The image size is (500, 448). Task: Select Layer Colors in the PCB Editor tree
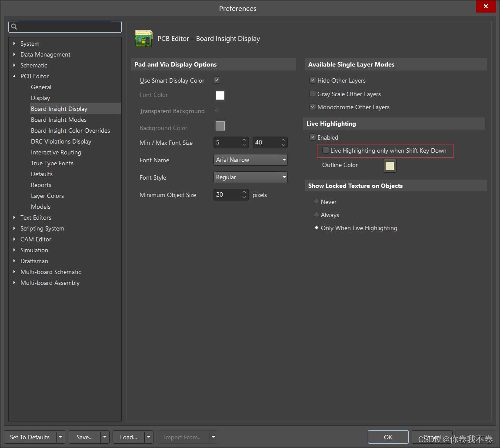pyautogui.click(x=47, y=196)
